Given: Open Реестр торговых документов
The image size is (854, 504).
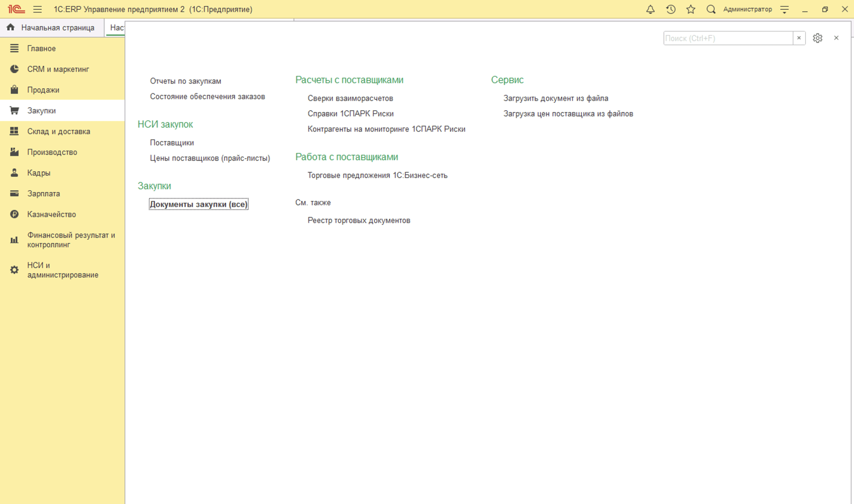Looking at the screenshot, I should pyautogui.click(x=359, y=221).
